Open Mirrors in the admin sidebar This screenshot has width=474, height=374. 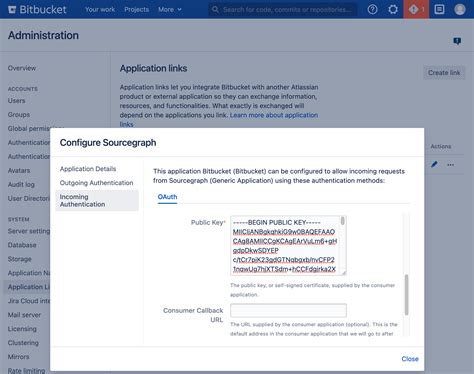pyautogui.click(x=18, y=357)
